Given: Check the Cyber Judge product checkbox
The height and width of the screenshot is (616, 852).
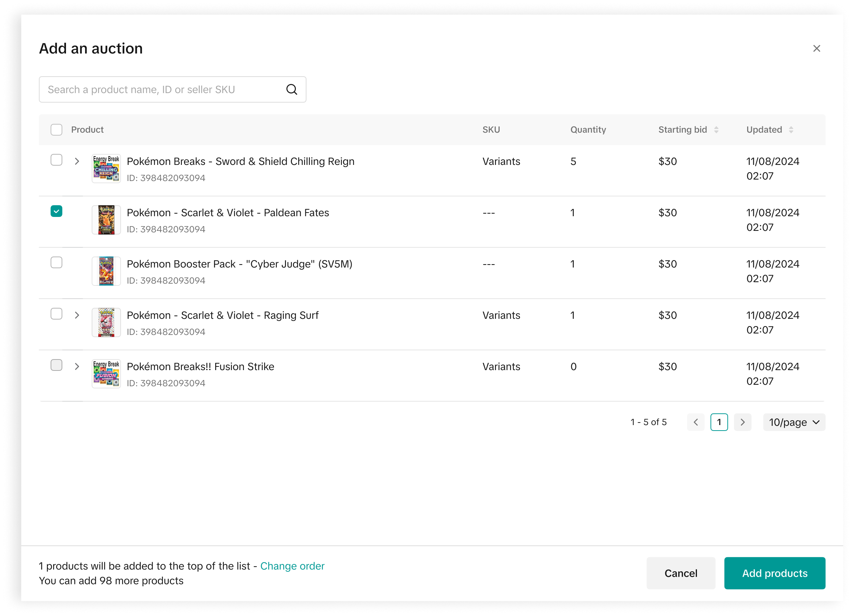Looking at the screenshot, I should click(56, 262).
